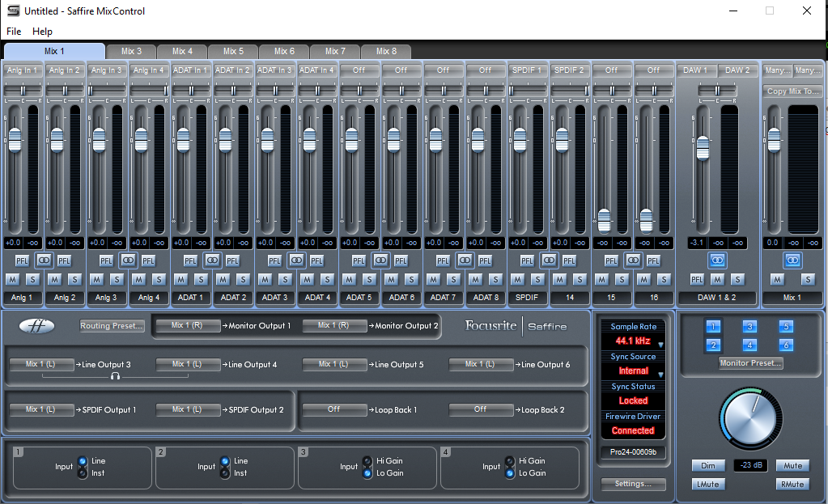Open the Sync Source dropdown
The image size is (828, 504).
point(660,375)
